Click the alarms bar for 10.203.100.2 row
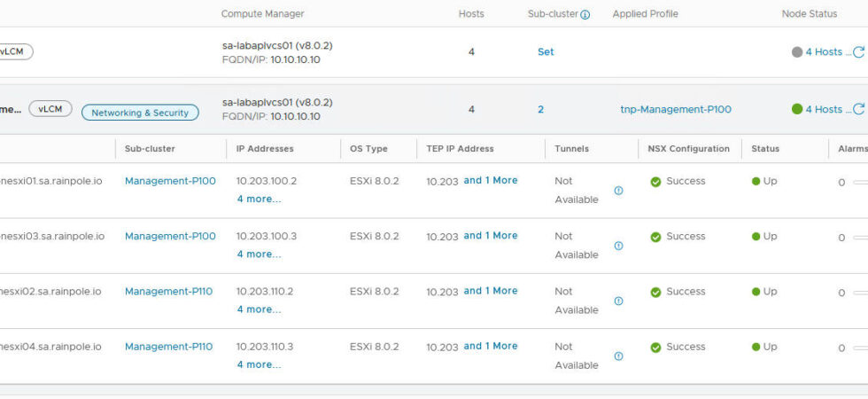Image resolution: width=868 pixels, height=399 pixels. 859,183
